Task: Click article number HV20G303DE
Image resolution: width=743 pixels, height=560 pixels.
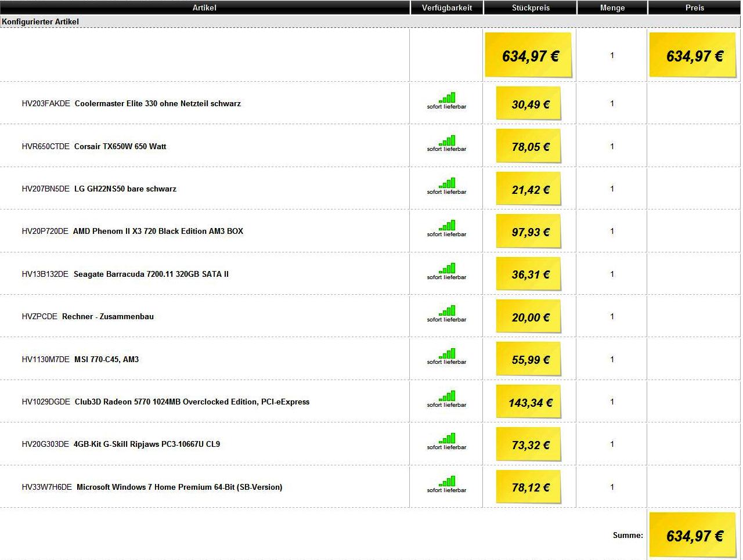Action: click(x=45, y=444)
